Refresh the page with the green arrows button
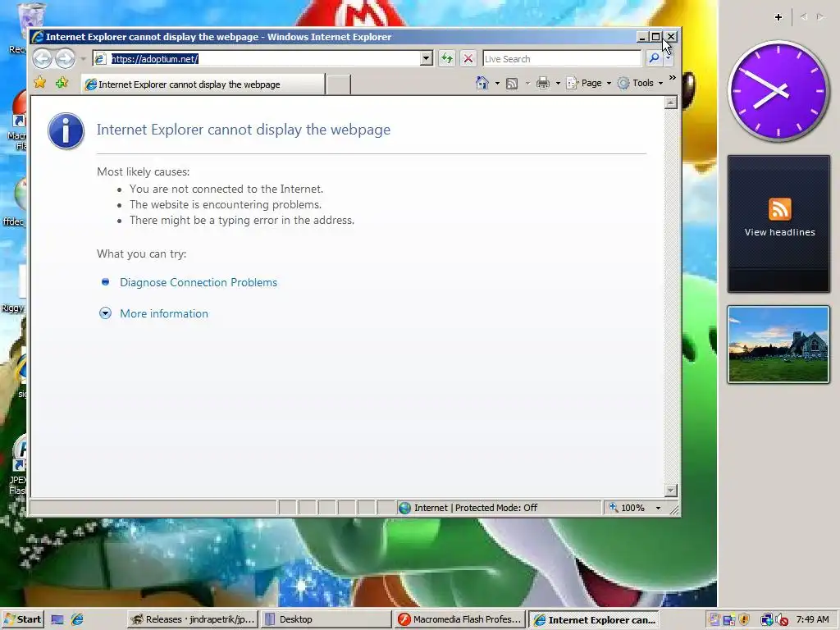Viewport: 840px width, 630px height. tap(447, 58)
